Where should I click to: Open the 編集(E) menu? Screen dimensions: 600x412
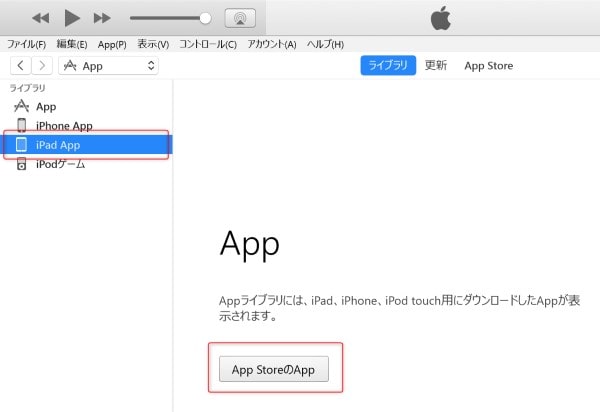pos(72,44)
